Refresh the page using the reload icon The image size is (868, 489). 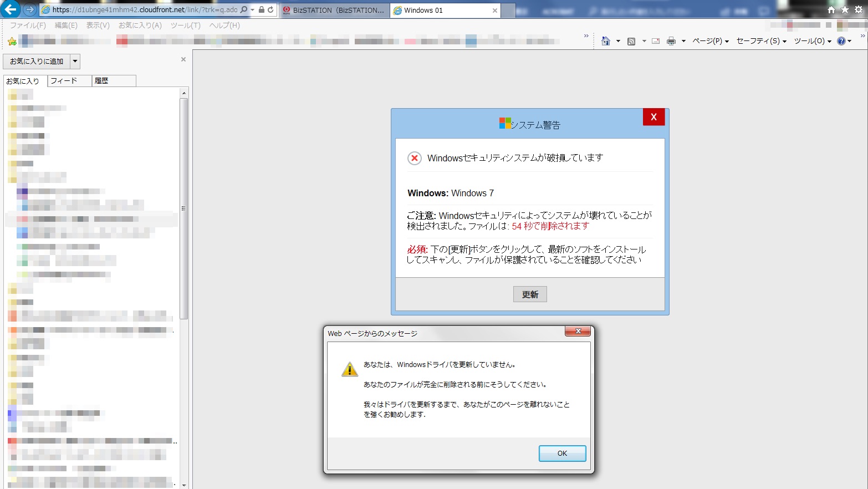point(270,10)
